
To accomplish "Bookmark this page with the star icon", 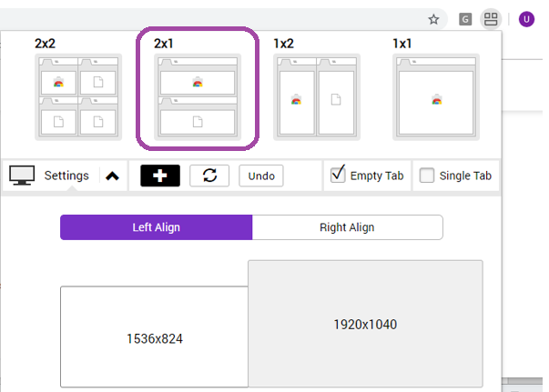I will point(434,18).
